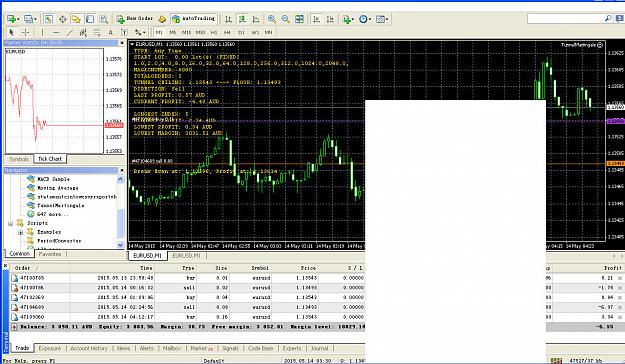The image size is (625, 364).
Task: Switch to M1 timeframe
Action: tap(159, 32)
